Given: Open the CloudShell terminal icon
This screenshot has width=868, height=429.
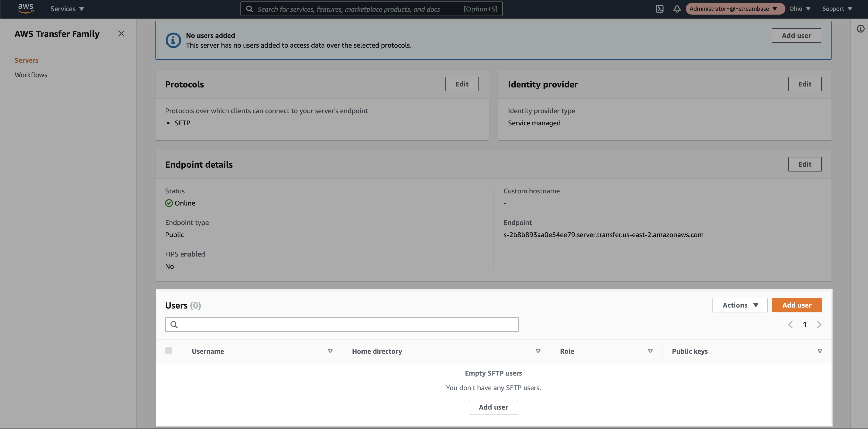Looking at the screenshot, I should [659, 9].
